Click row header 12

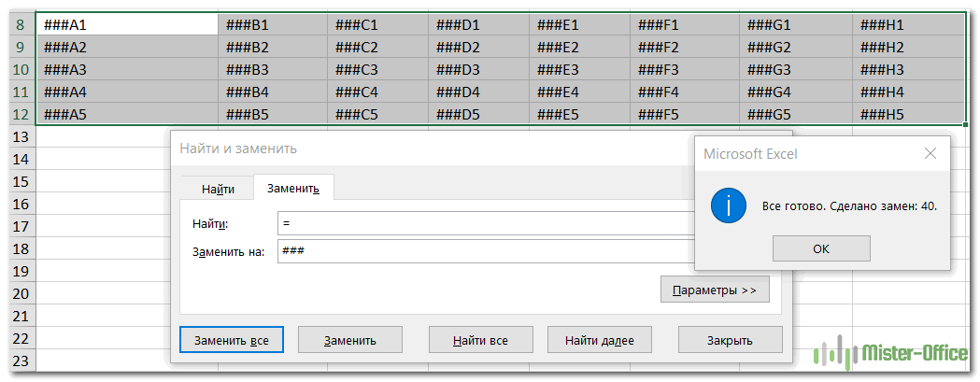pos(21,115)
